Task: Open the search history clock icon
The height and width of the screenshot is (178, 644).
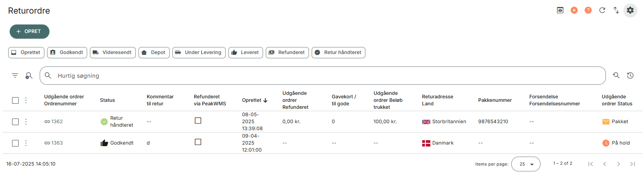Action: 630,75
